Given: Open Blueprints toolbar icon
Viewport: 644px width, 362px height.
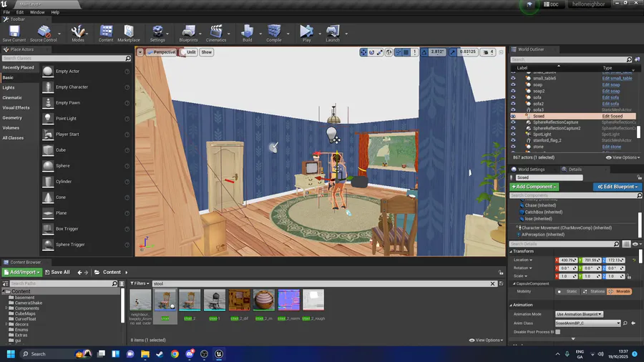Looking at the screenshot, I should pos(188,34).
